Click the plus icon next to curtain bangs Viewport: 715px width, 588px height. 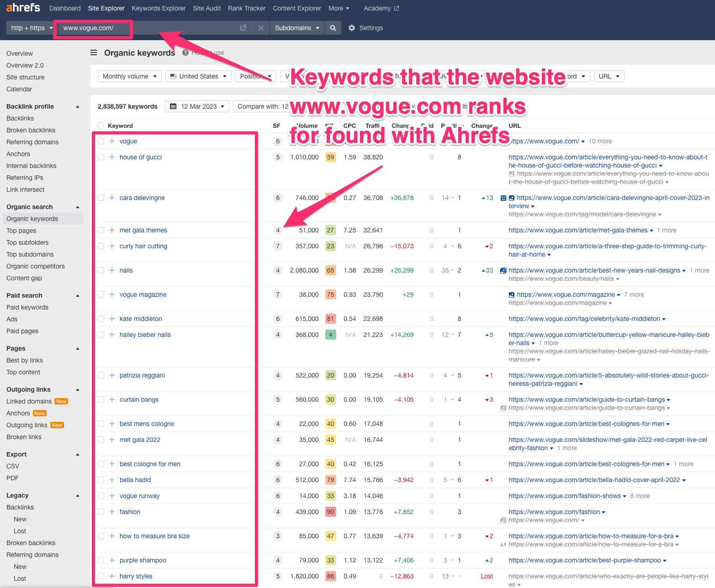(x=112, y=399)
